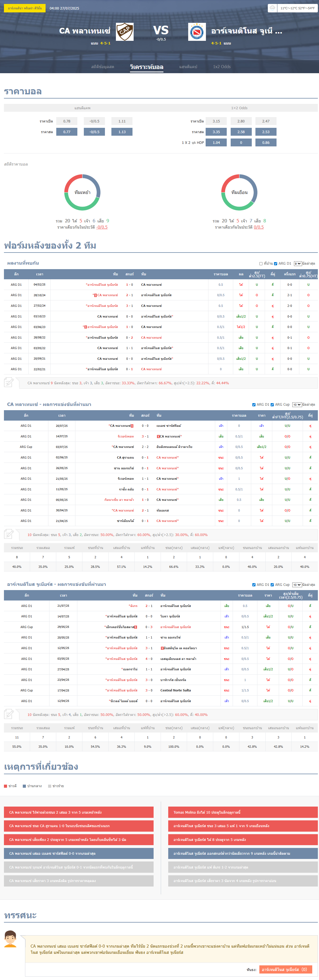Image resolution: width=319 pixels, height=980 pixels.
Task: Click the opening handicap odds 1.11
Action: coord(122,121)
